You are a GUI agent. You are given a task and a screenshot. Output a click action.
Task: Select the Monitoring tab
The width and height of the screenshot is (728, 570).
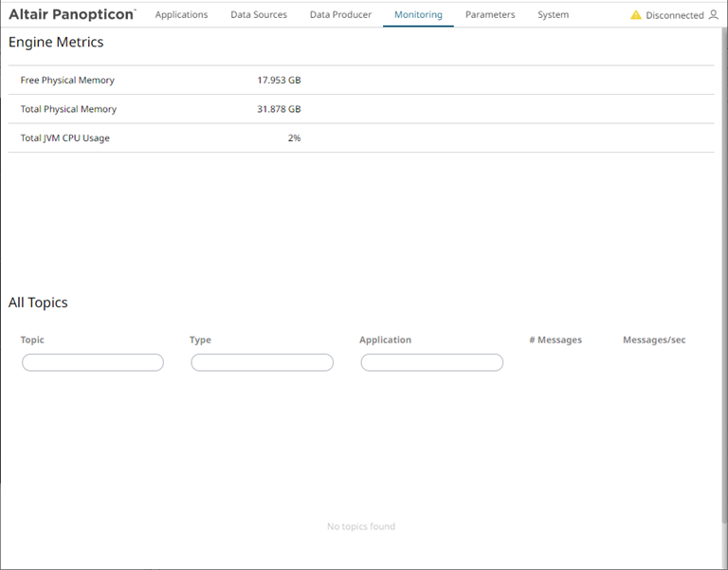pos(418,15)
